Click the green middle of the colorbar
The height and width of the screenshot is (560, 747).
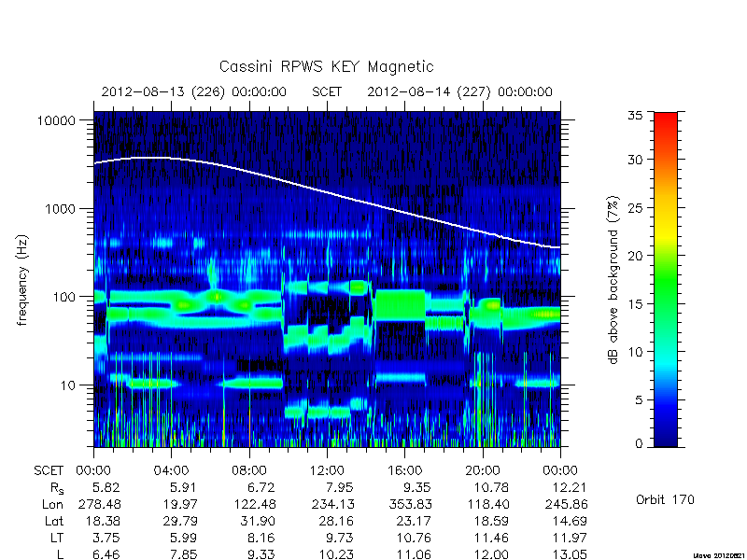tap(666, 281)
